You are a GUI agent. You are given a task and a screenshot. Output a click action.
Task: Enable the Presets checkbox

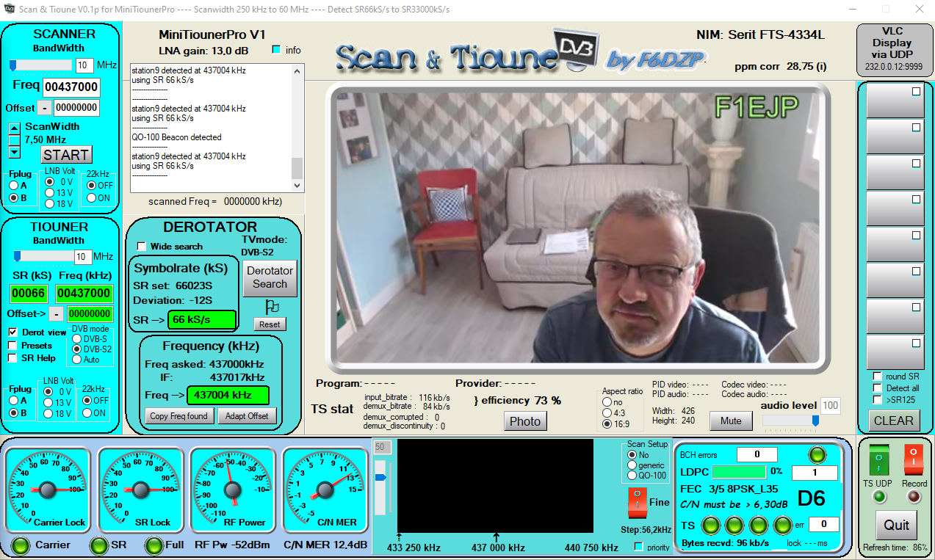(x=12, y=345)
